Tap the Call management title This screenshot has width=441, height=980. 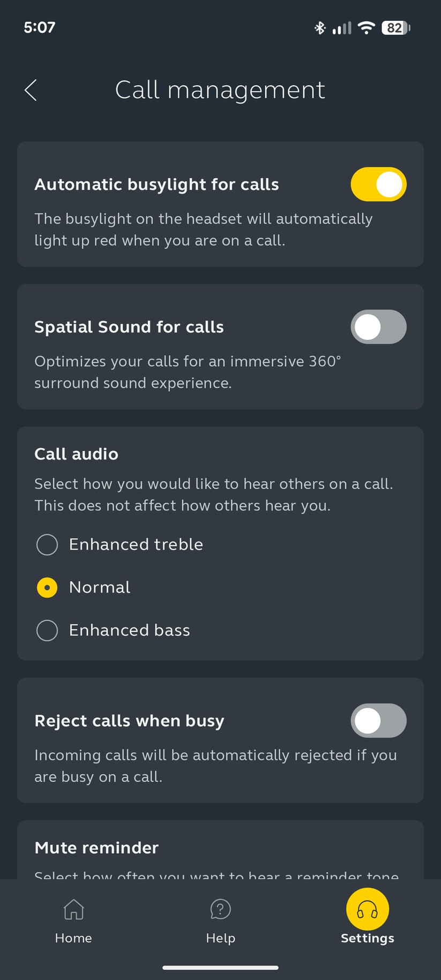click(x=220, y=90)
